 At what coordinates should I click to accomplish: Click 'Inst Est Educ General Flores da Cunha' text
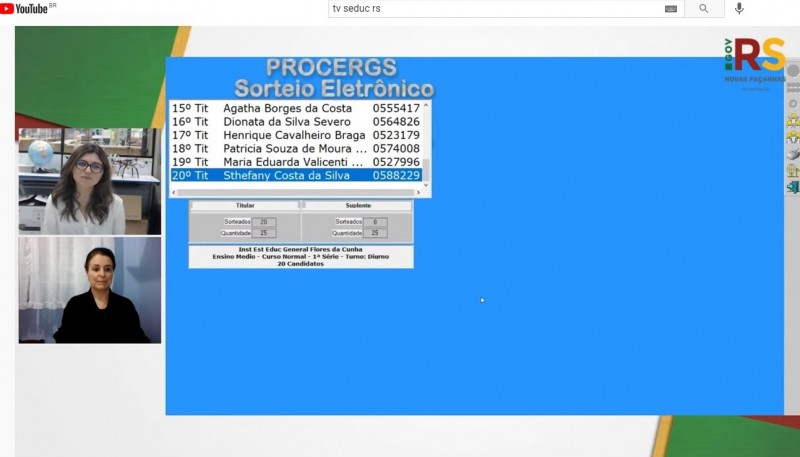[301, 249]
